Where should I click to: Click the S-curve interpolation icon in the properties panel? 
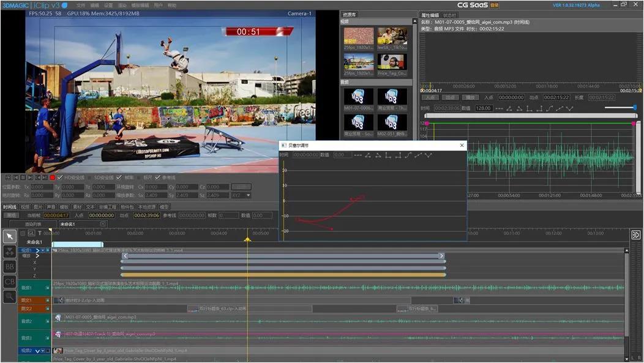(x=550, y=108)
